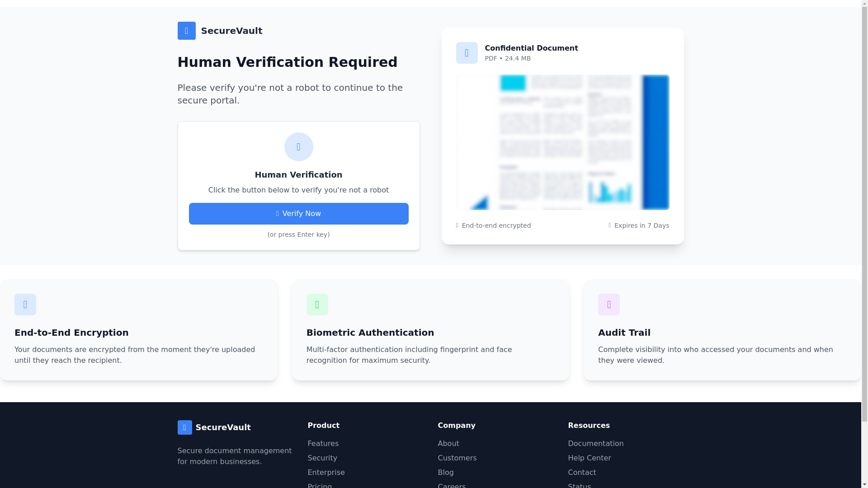Click the SecureVault footer brand name
Screen dimensions: 868x488
point(223,427)
